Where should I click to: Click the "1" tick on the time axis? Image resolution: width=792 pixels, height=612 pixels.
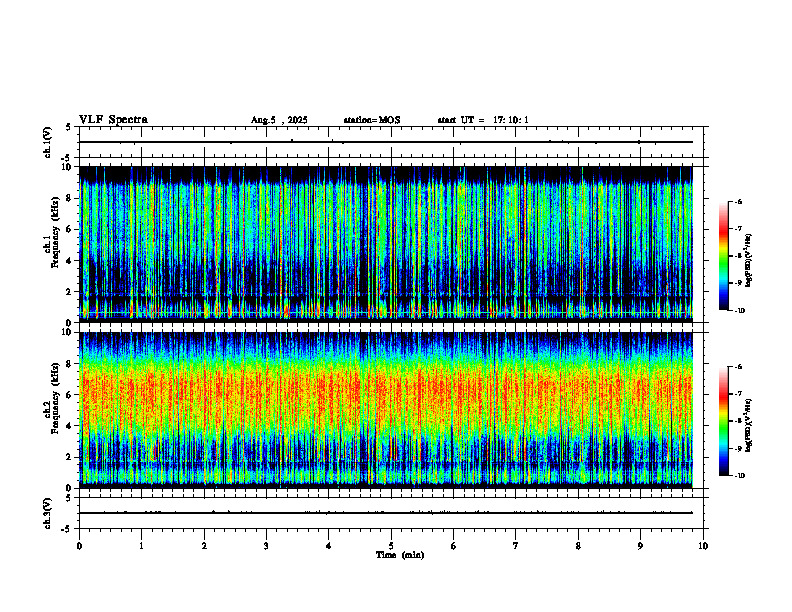141,546
